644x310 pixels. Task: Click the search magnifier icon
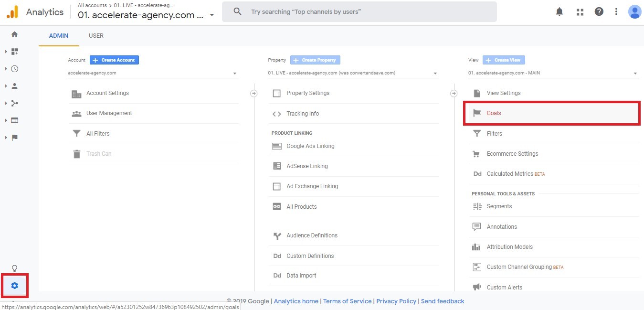(x=237, y=11)
